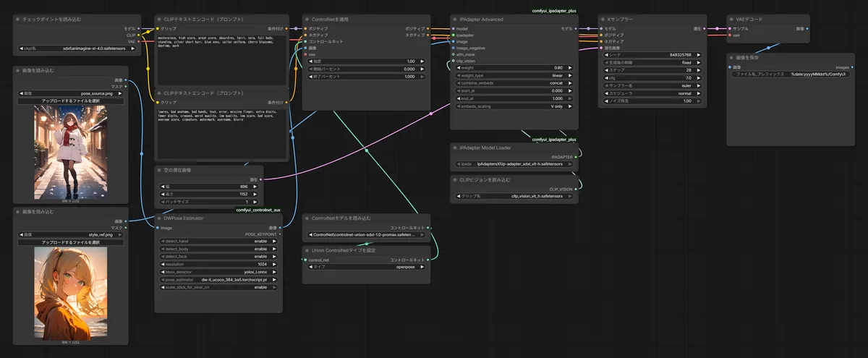Collapse the pose_source 画像を読み込む node dot
The height and width of the screenshot is (358, 868).
pos(19,71)
